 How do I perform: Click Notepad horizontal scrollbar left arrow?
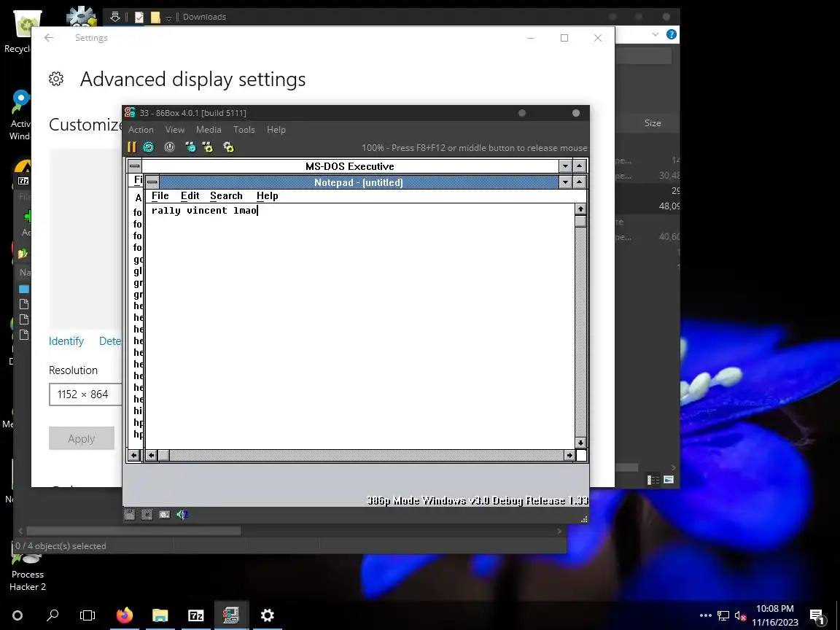point(152,455)
